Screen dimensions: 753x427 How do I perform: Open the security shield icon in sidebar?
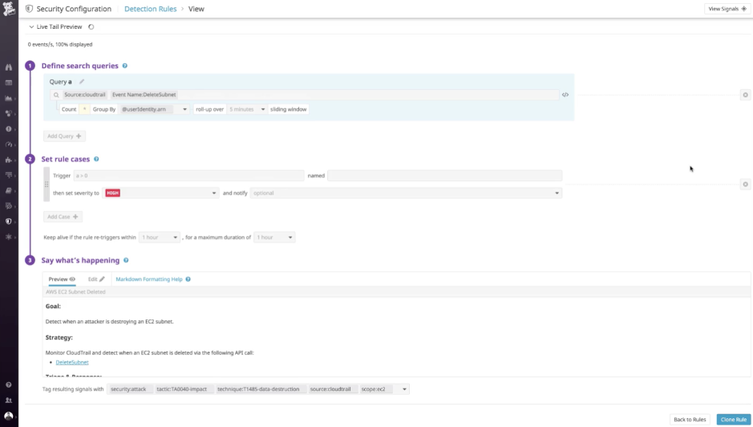pyautogui.click(x=8, y=221)
